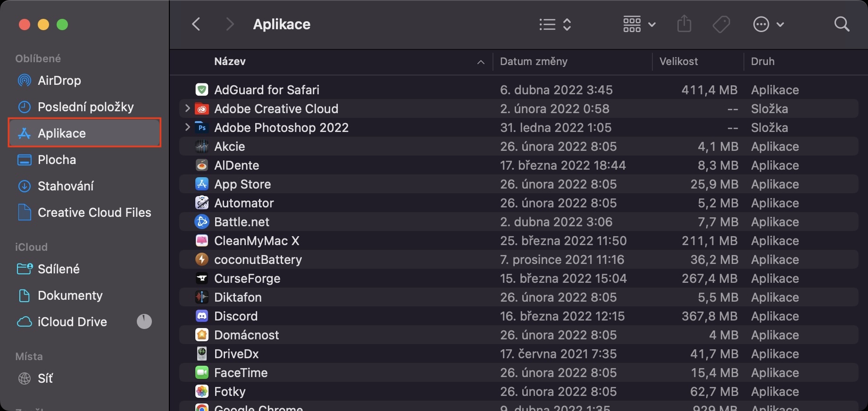868x411 pixels.
Task: Select the CleanMyMac X row
Action: pyautogui.click(x=257, y=241)
